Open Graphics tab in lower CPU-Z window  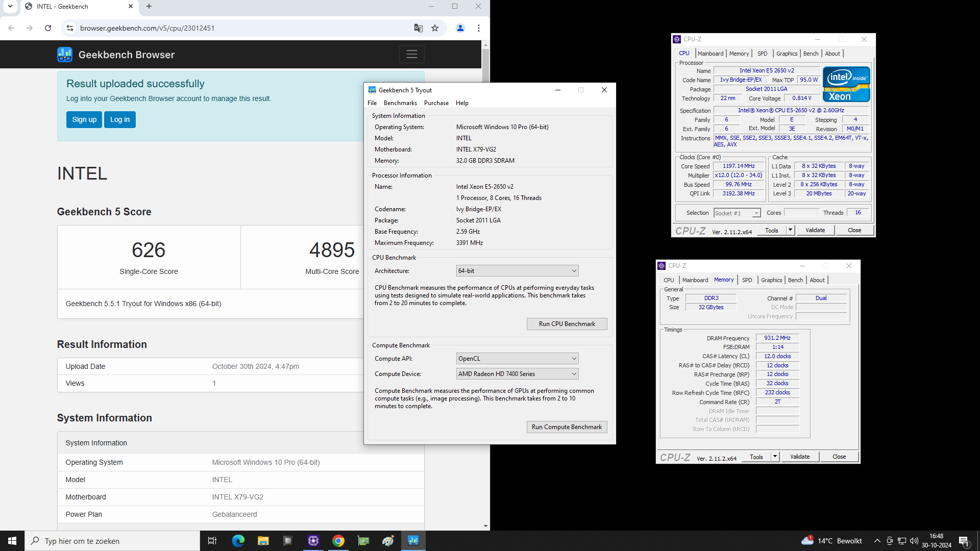point(771,280)
